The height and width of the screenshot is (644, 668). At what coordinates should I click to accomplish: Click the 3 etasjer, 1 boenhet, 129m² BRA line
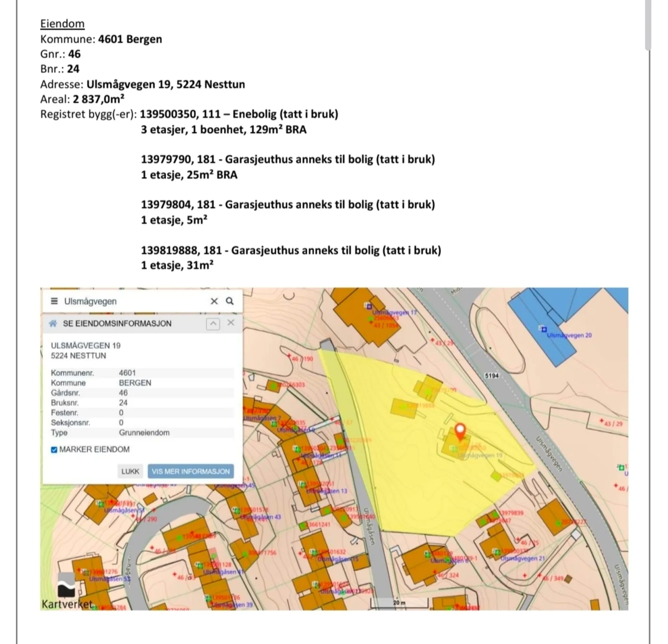[223, 129]
